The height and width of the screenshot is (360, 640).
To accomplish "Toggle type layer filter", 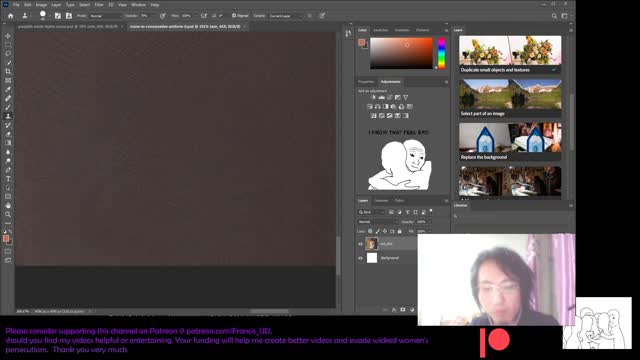I will click(407, 212).
